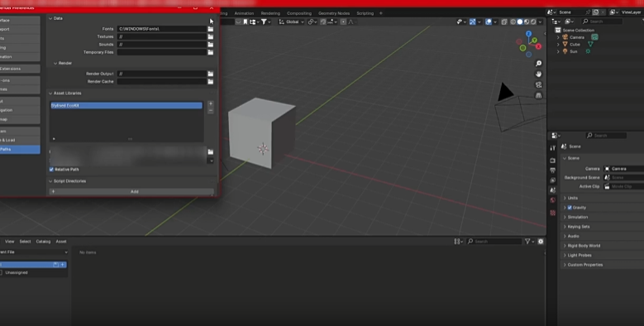Open asset browser settings gear icon
644x326 pixels.
click(x=541, y=242)
